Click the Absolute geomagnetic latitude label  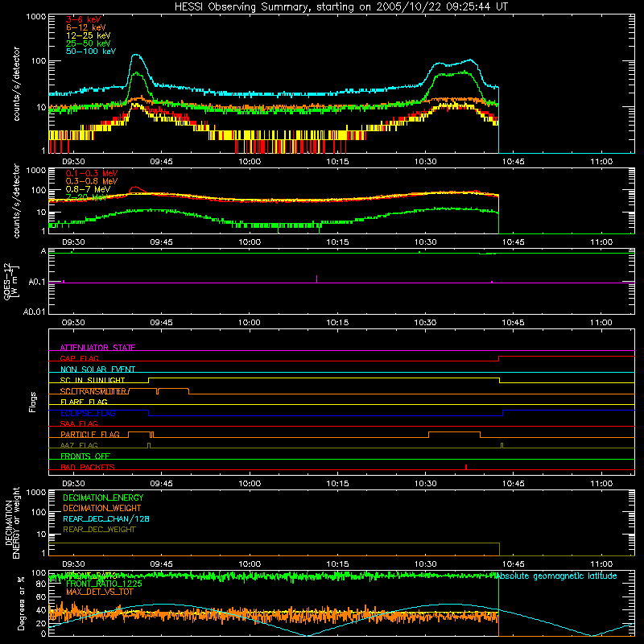(x=556, y=576)
